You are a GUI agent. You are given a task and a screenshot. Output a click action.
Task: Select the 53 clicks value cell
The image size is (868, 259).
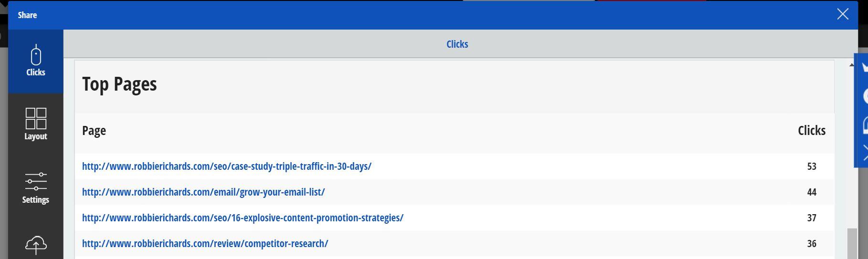point(811,166)
